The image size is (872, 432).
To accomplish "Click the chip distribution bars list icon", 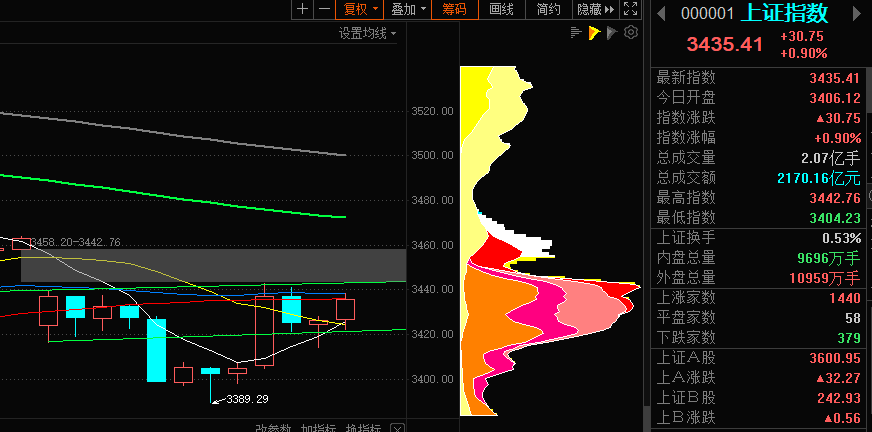I will click(x=576, y=33).
